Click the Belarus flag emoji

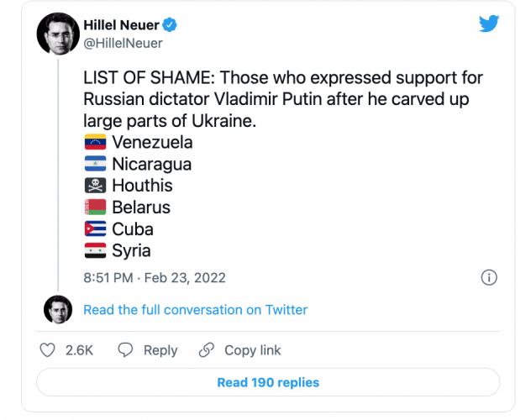[x=95, y=207]
